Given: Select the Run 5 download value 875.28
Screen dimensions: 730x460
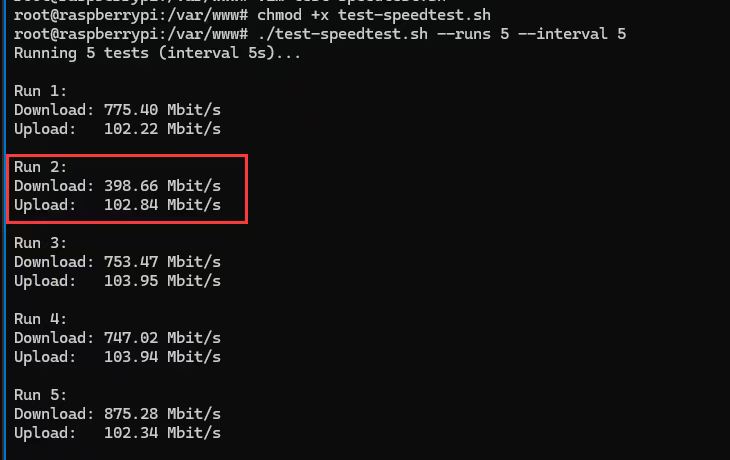Looking at the screenshot, I should coord(131,414).
